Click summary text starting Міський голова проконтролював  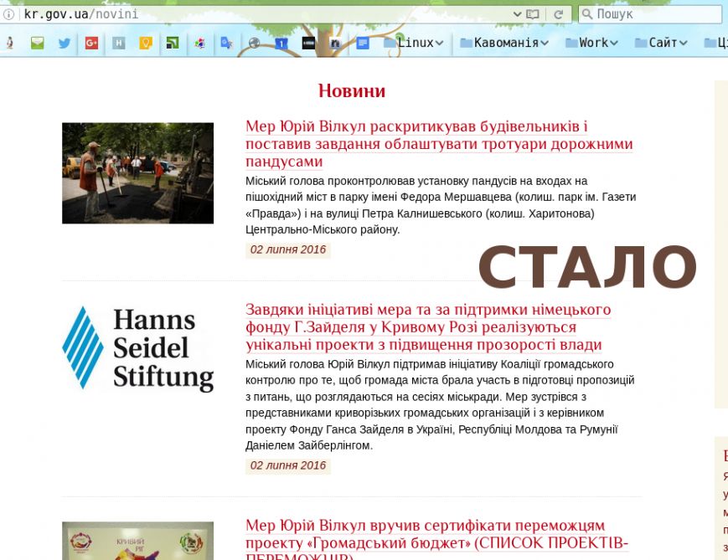pos(441,205)
